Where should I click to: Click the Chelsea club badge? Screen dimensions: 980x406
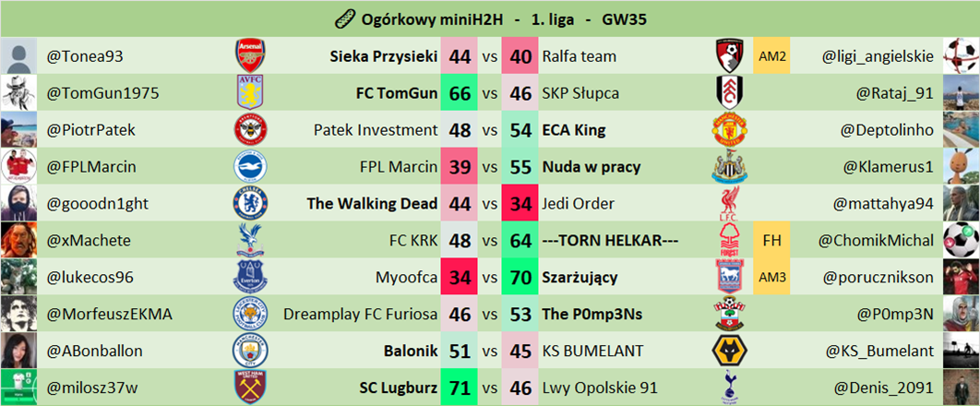250,203
